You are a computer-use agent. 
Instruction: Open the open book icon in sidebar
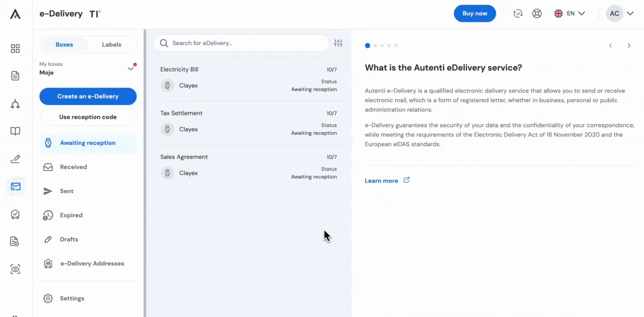click(x=15, y=131)
